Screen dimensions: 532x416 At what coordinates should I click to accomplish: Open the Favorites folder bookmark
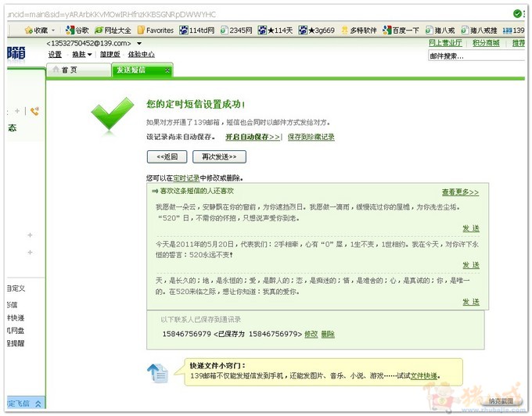click(x=156, y=30)
